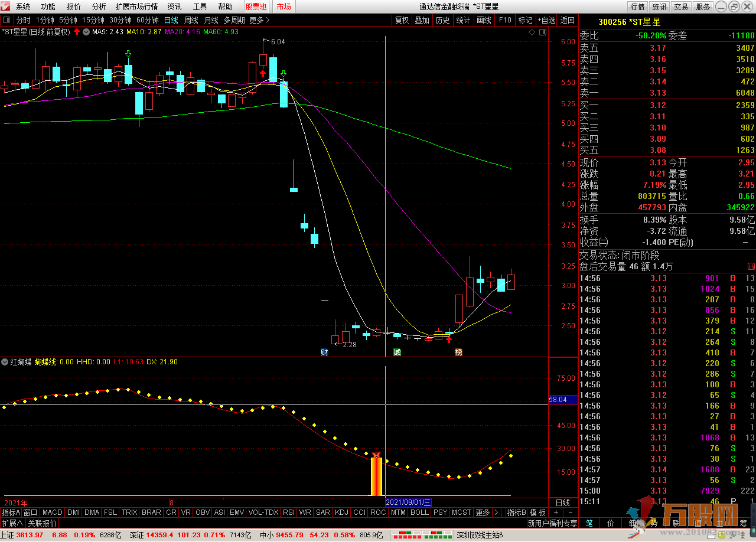Select the BOLL indicator tab
Screen dimensions: 756x542
click(419, 512)
